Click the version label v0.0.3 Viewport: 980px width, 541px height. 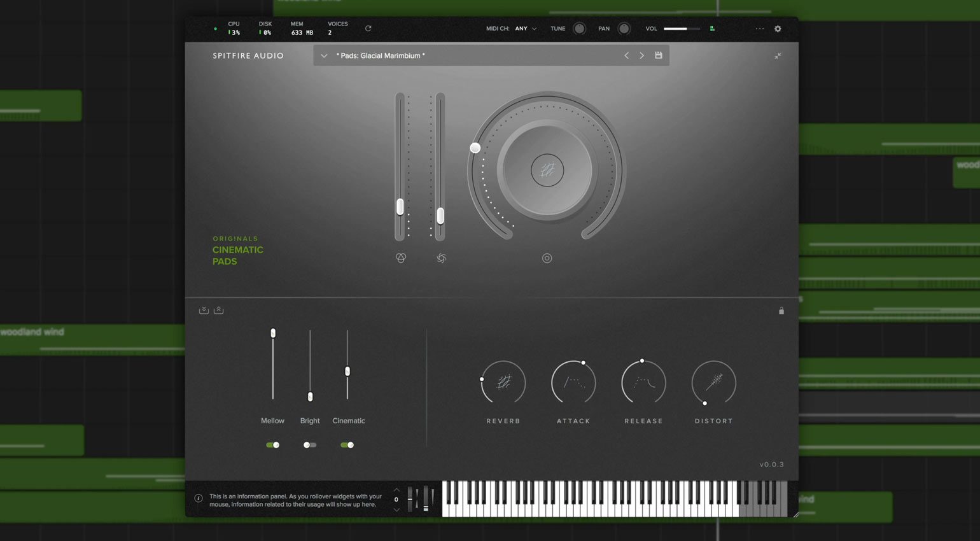tap(771, 465)
